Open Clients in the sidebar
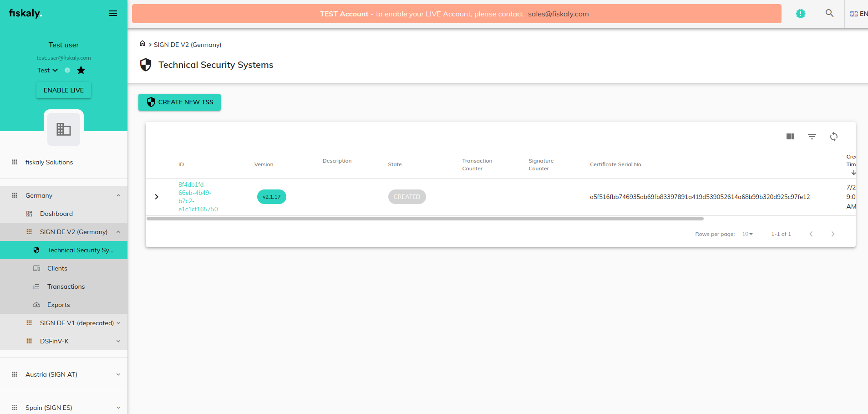The image size is (868, 414). (57, 268)
